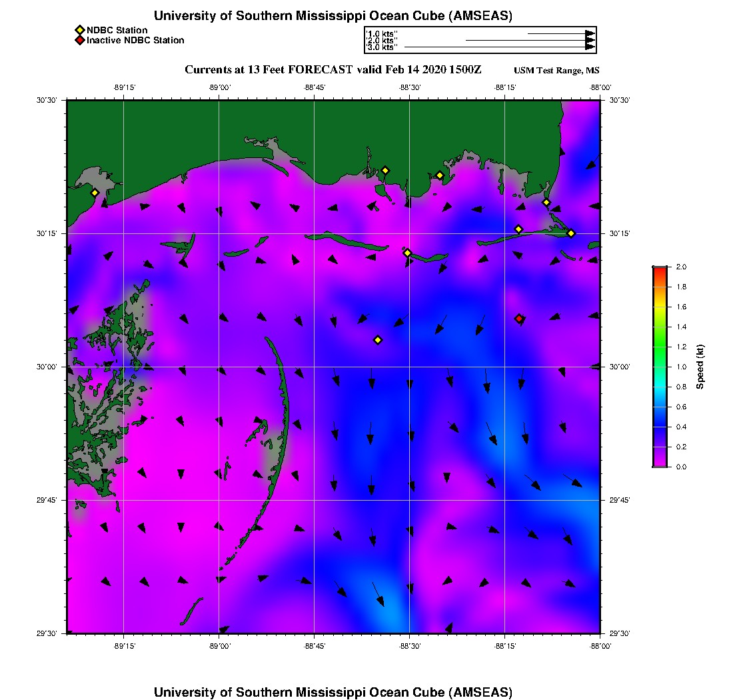
Task: Click the magenta bottom of the speed colorbar
Action: point(659,463)
